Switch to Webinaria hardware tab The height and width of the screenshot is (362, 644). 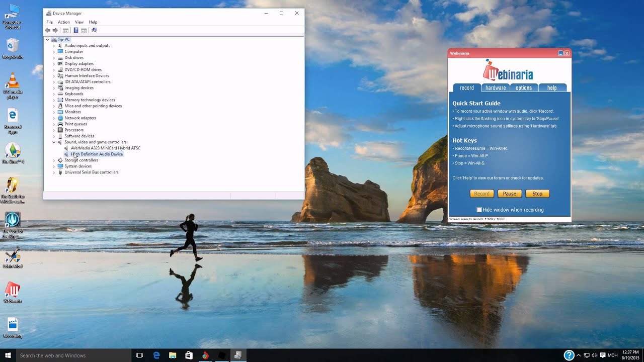(496, 88)
